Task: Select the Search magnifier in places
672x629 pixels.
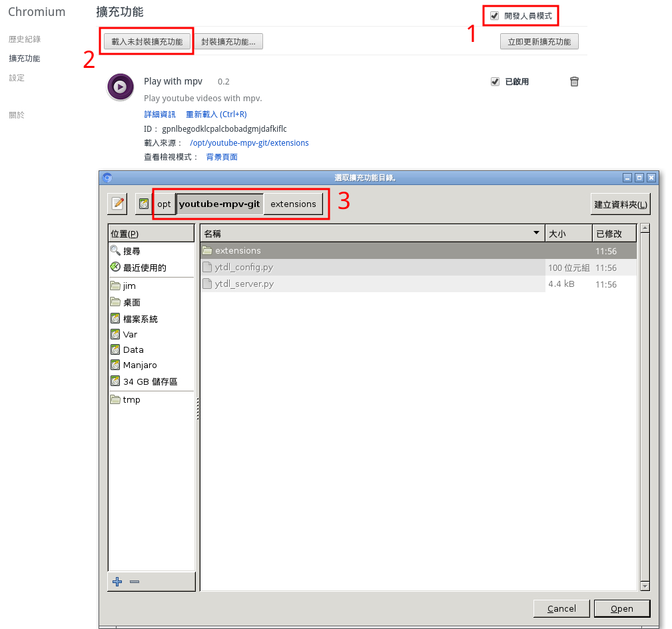Action: tap(152, 251)
